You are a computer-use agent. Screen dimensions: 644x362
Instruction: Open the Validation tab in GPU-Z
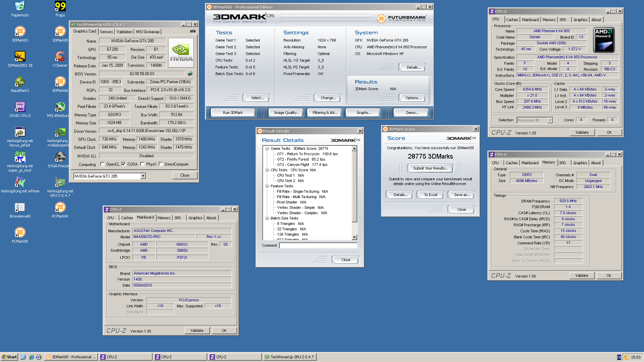click(x=124, y=32)
